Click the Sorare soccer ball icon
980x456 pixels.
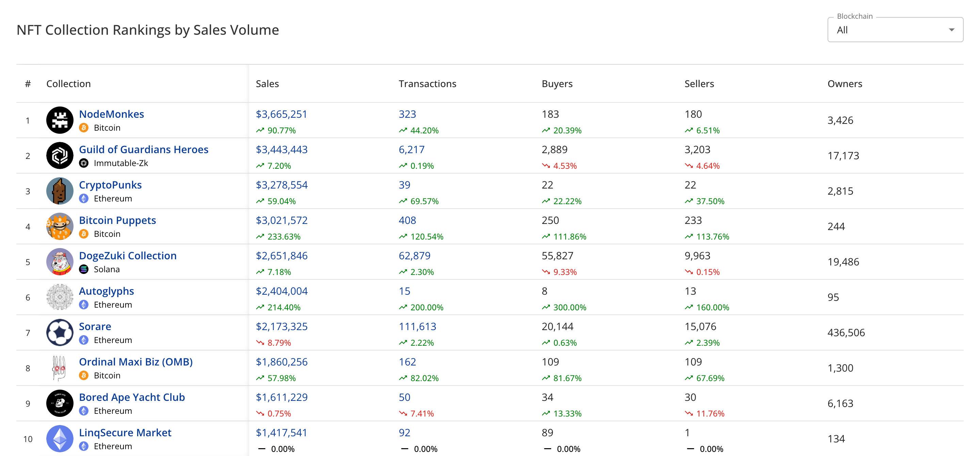pos(60,332)
